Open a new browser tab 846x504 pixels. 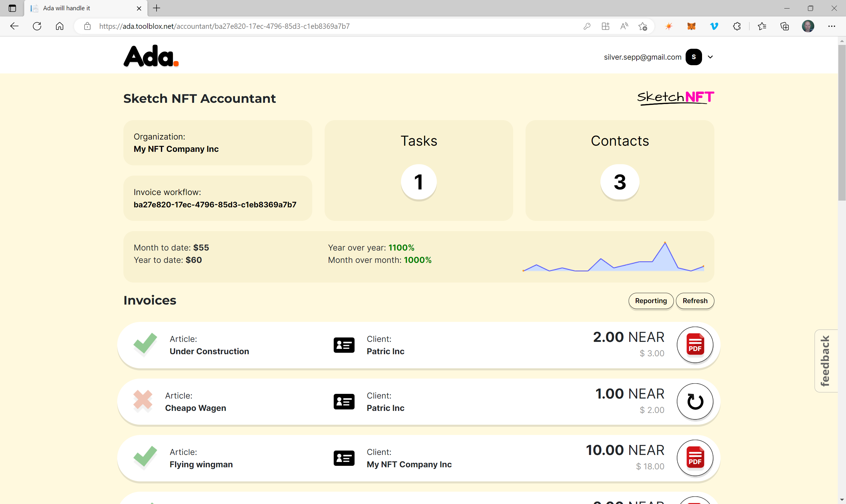(157, 8)
